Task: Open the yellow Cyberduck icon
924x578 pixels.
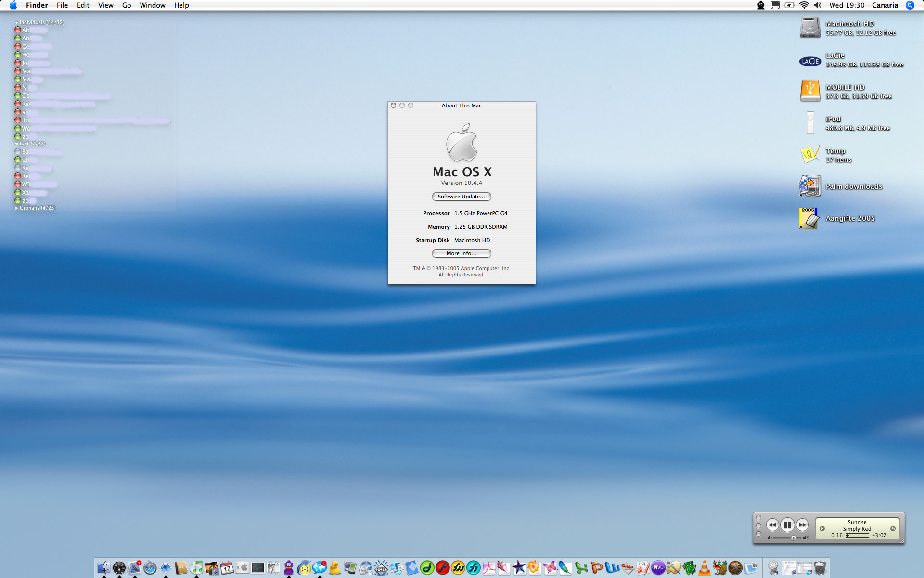Action: (335, 568)
